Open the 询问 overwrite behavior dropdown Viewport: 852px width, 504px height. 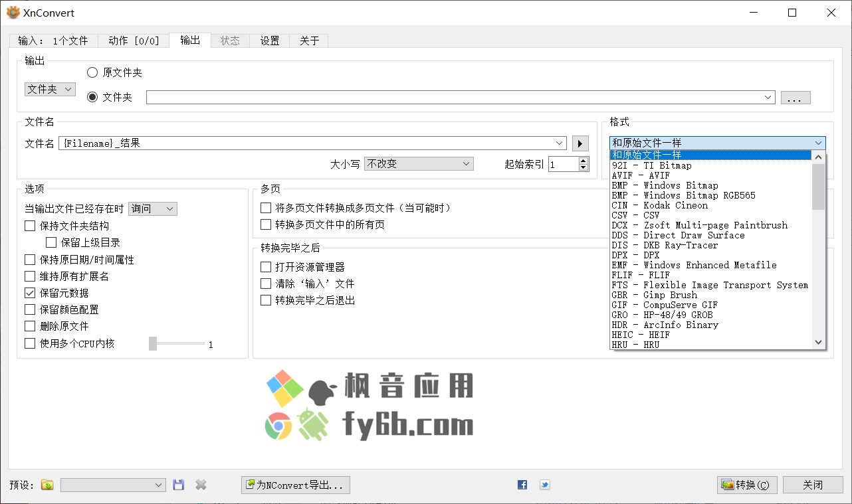(x=153, y=209)
